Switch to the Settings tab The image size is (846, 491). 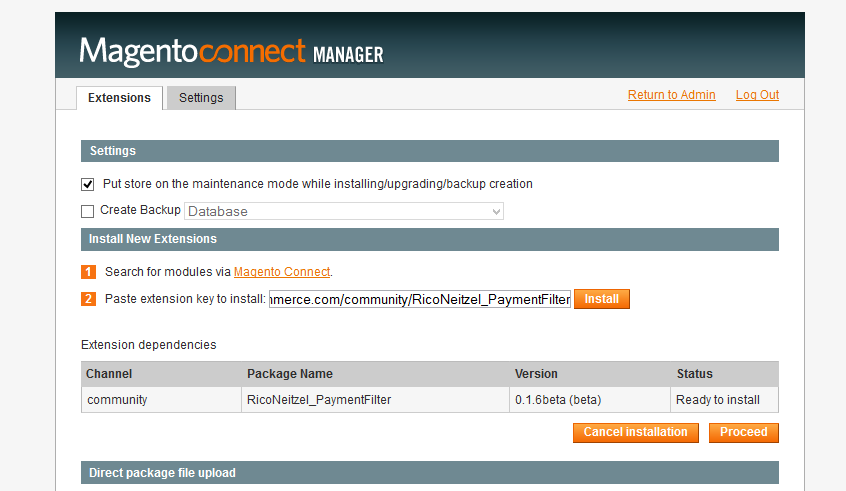[x=201, y=98]
